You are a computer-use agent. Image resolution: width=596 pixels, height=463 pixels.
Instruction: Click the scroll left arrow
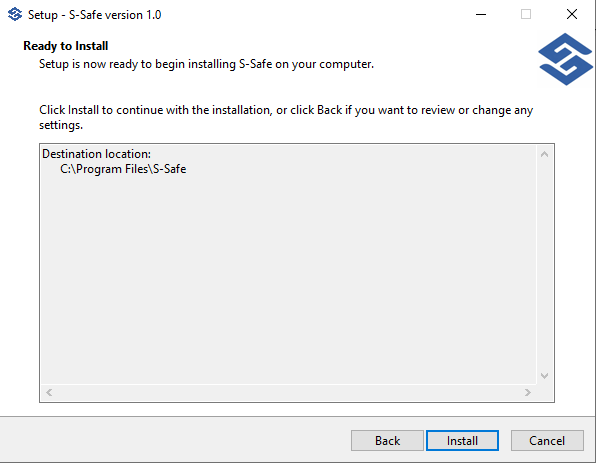[49, 392]
